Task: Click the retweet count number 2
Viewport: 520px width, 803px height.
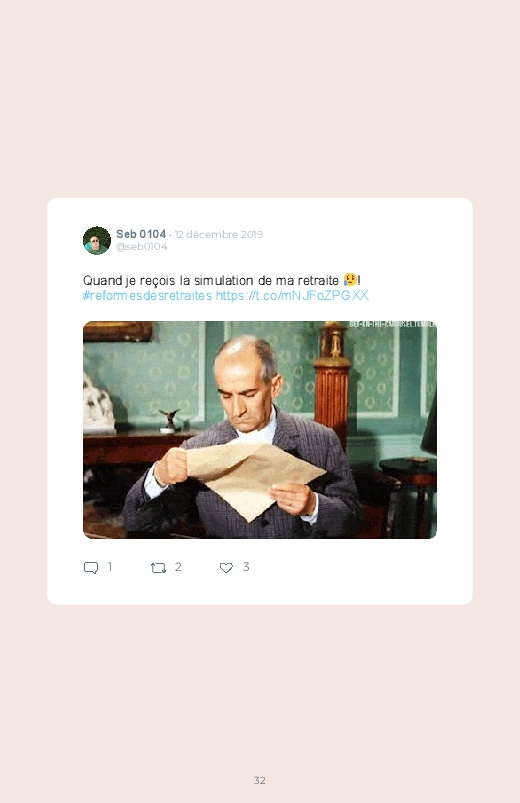Action: (178, 567)
